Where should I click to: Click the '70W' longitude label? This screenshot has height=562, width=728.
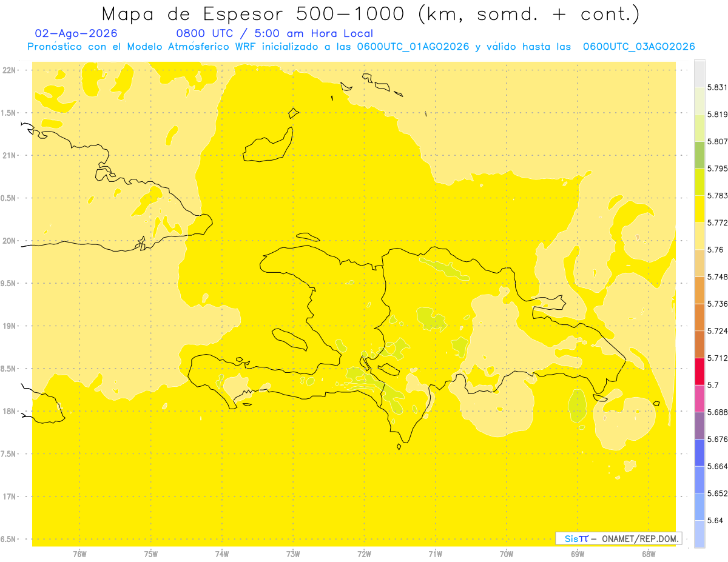[507, 554]
